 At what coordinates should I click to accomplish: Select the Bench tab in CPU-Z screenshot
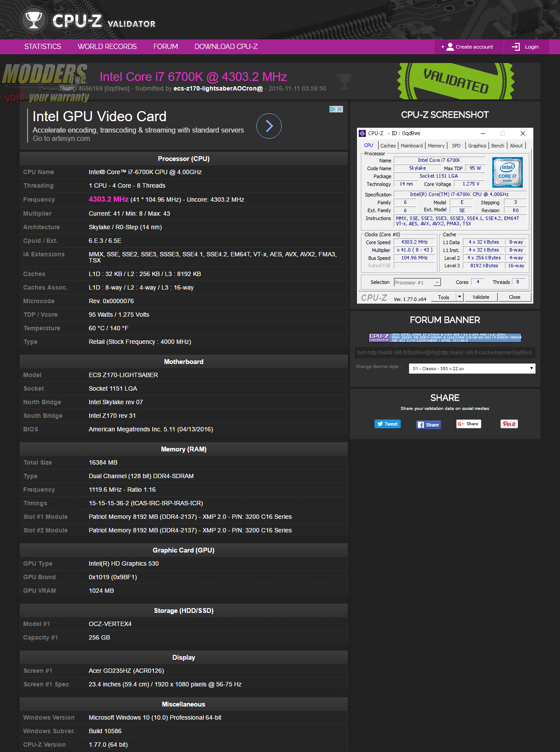[497, 146]
